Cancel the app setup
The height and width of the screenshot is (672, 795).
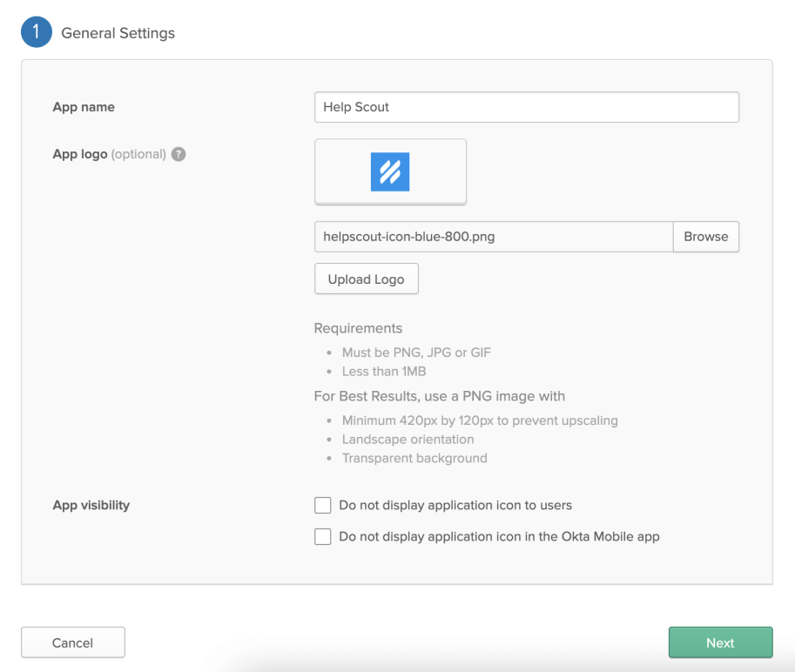pyautogui.click(x=72, y=643)
